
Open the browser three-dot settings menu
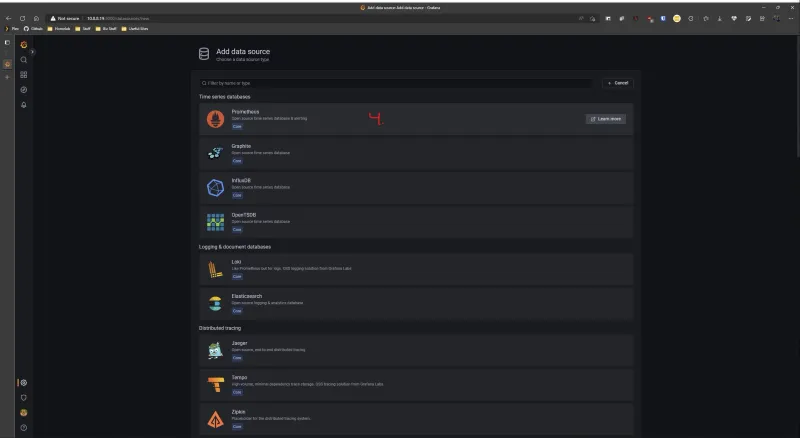[790, 18]
